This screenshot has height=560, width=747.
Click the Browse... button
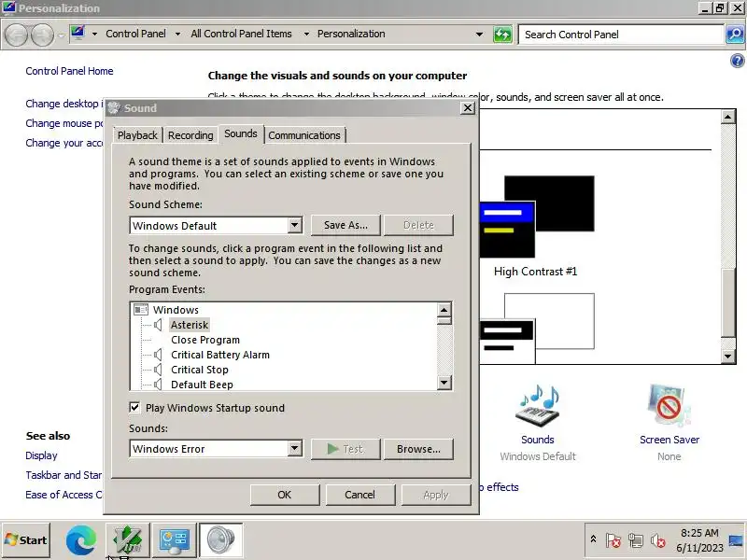pos(418,449)
